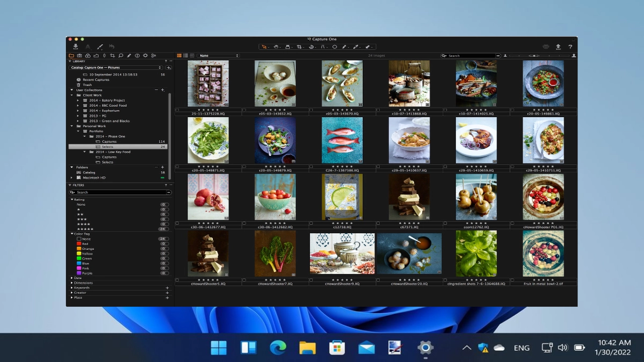Expand the 2014 – BBC Good Food project
644x362 pixels.
point(78,106)
